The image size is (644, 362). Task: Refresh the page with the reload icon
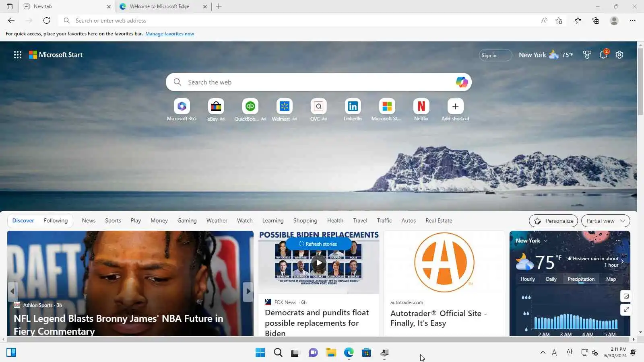[47, 21]
